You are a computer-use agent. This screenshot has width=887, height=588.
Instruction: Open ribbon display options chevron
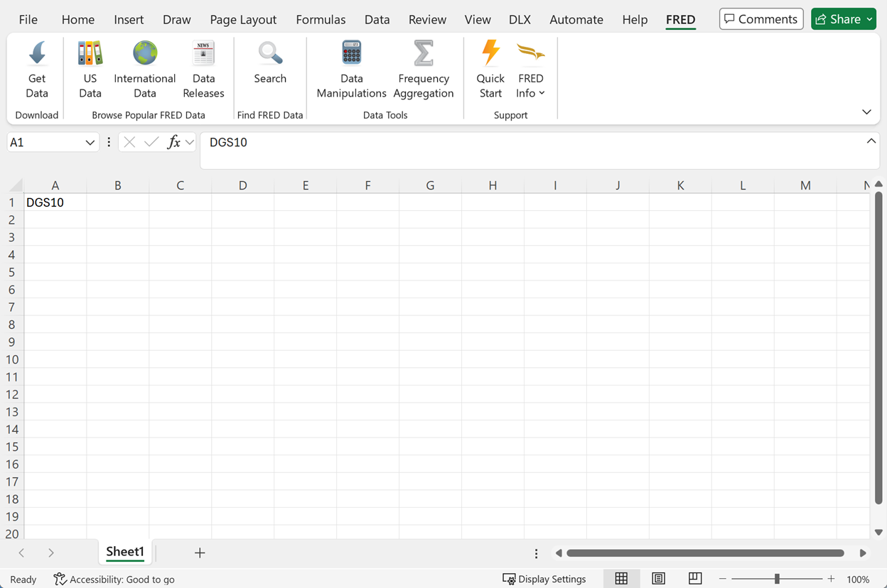pyautogui.click(x=866, y=112)
